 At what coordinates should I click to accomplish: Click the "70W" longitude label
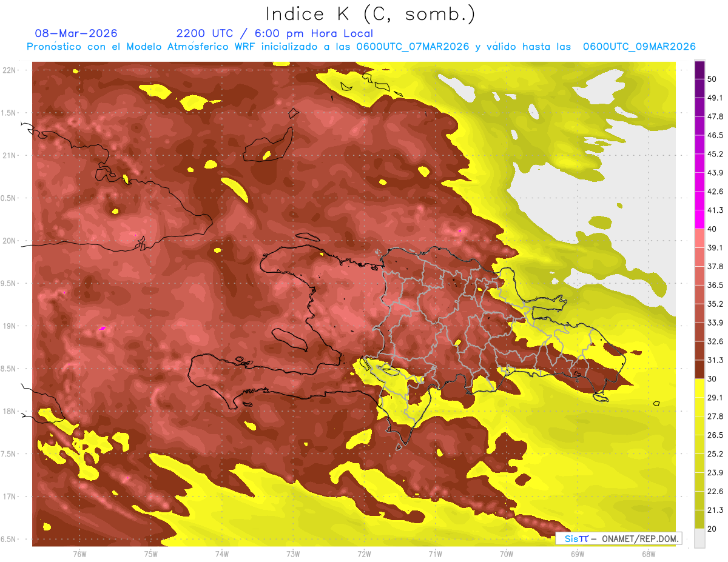(x=507, y=554)
